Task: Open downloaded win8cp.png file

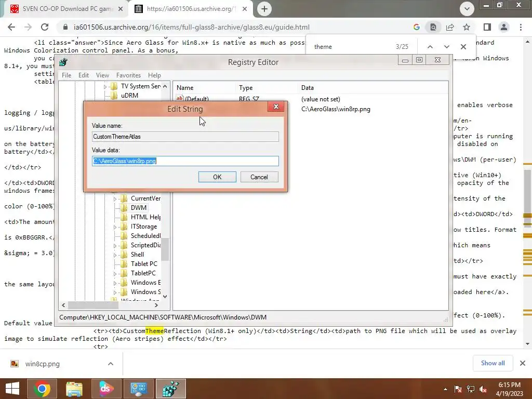Action: pyautogui.click(x=43, y=364)
